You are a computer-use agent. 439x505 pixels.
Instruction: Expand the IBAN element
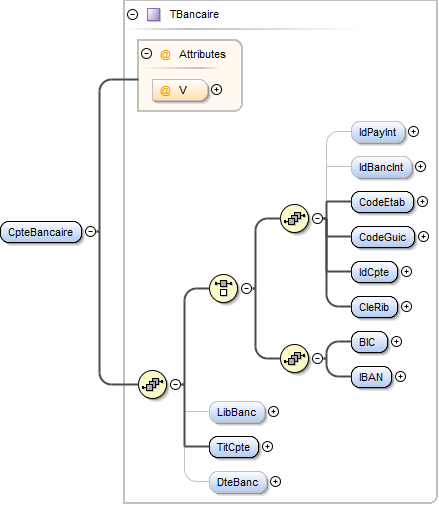pyautogui.click(x=400, y=377)
